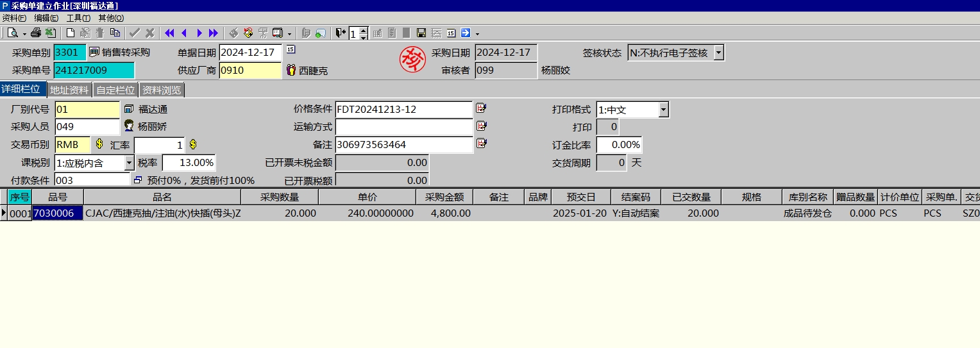This screenshot has height=348, width=980.
Task: Click the new blank document icon
Action: (71, 33)
